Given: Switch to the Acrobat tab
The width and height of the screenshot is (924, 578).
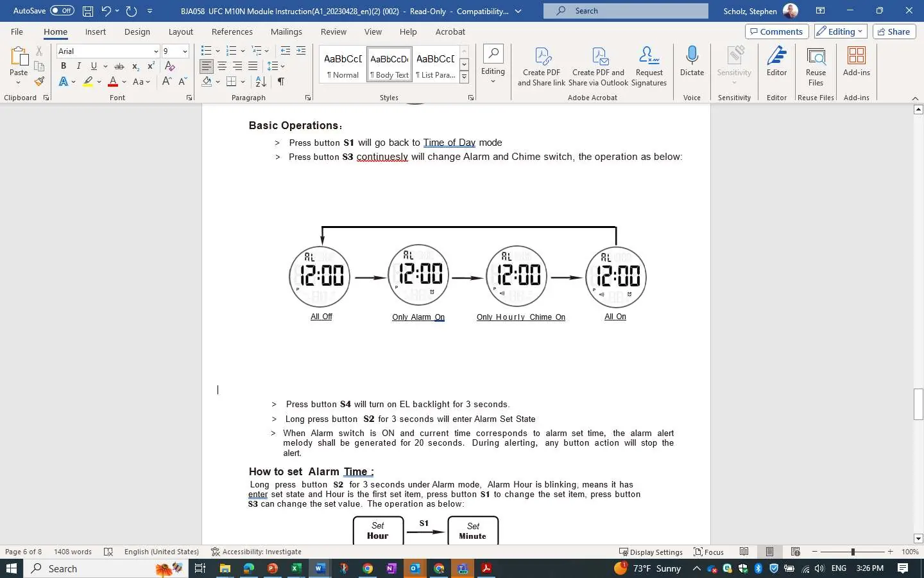Looking at the screenshot, I should pos(450,31).
